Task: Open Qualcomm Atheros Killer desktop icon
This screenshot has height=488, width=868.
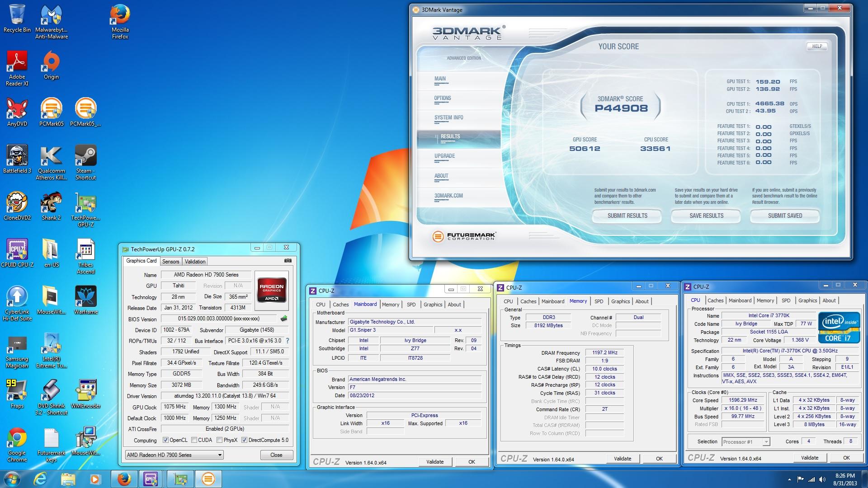Action: [51, 163]
